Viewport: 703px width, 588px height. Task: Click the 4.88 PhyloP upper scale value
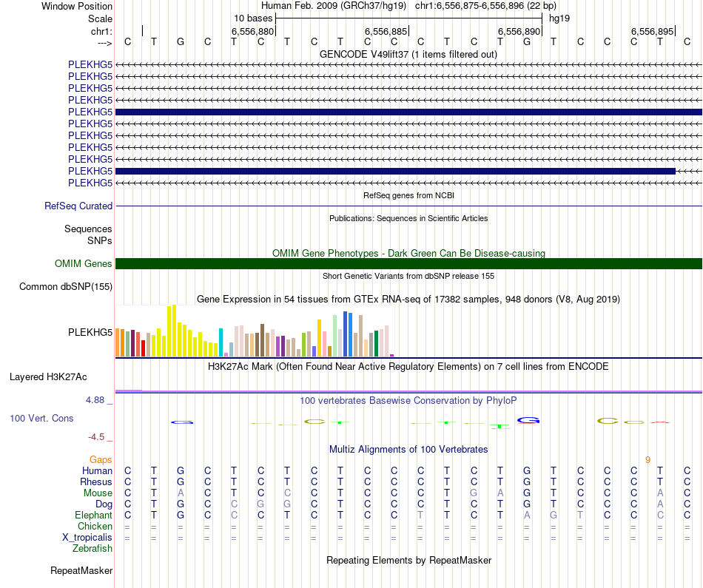95,400
